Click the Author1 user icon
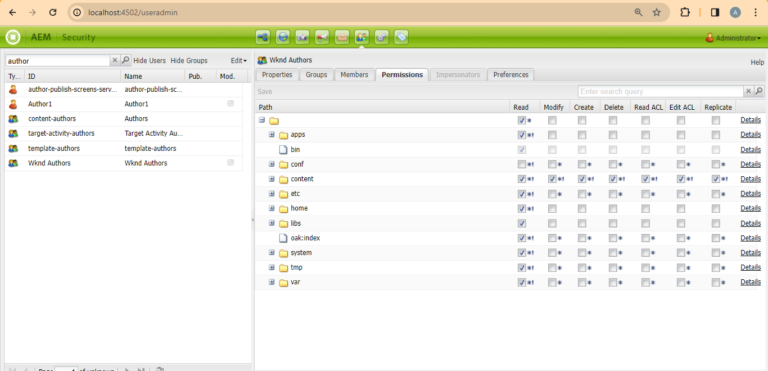The height and width of the screenshot is (371, 768). click(x=13, y=104)
